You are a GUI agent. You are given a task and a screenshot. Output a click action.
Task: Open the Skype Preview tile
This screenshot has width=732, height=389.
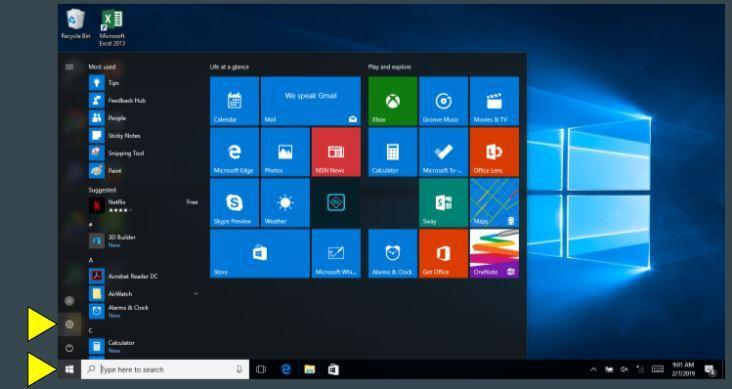pos(234,203)
